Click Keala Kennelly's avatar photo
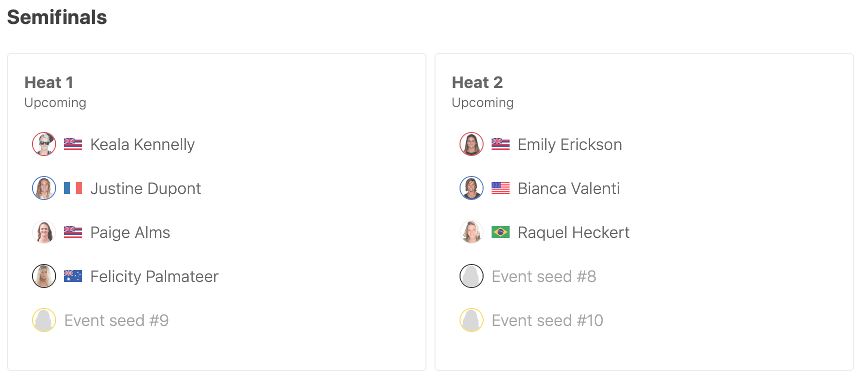The width and height of the screenshot is (868, 389). pyautogui.click(x=44, y=144)
